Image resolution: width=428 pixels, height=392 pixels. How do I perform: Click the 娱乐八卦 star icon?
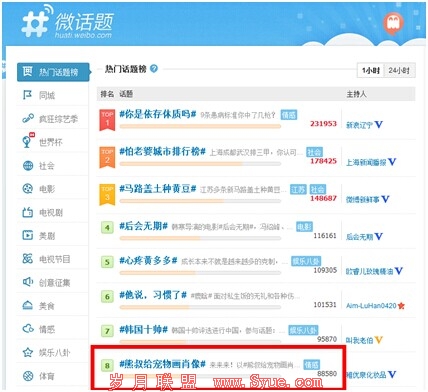tap(28, 352)
